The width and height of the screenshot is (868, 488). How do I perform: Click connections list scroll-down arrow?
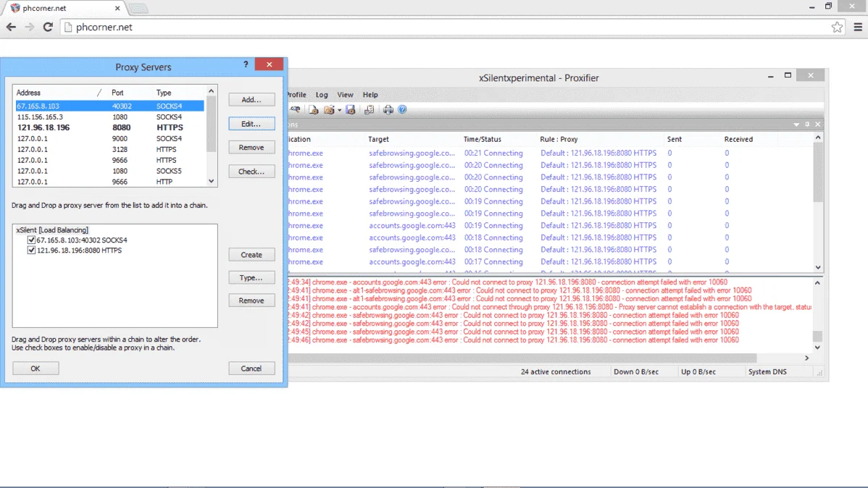point(817,267)
